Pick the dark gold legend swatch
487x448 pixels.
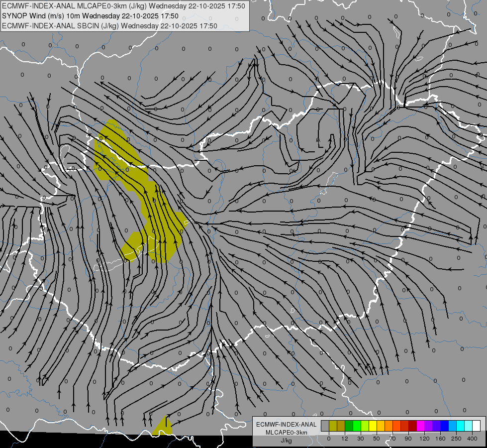coord(341,426)
